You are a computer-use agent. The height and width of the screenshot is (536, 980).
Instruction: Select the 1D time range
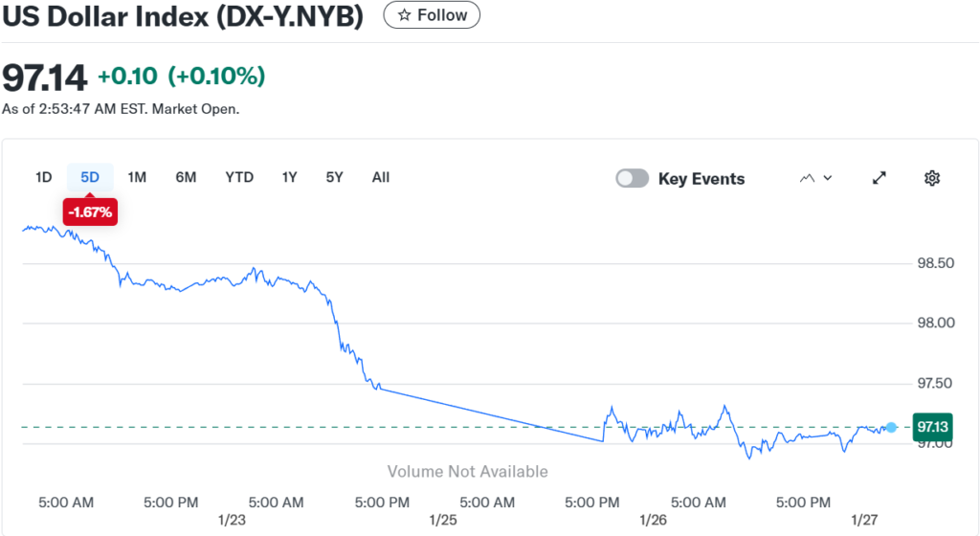point(43,177)
